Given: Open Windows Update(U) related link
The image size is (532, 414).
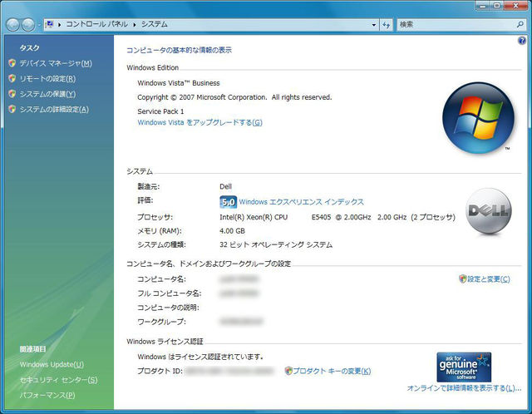Looking at the screenshot, I should (x=52, y=364).
